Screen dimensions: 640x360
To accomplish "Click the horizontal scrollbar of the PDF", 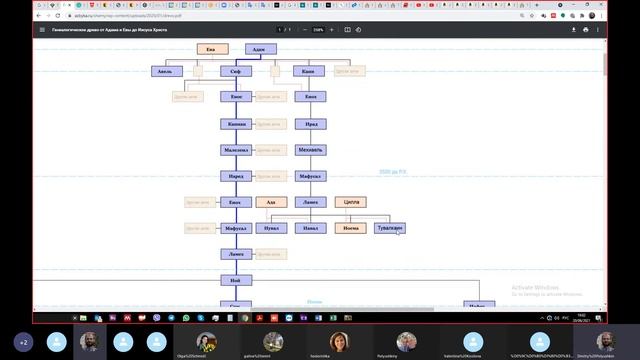I will tap(342, 309).
